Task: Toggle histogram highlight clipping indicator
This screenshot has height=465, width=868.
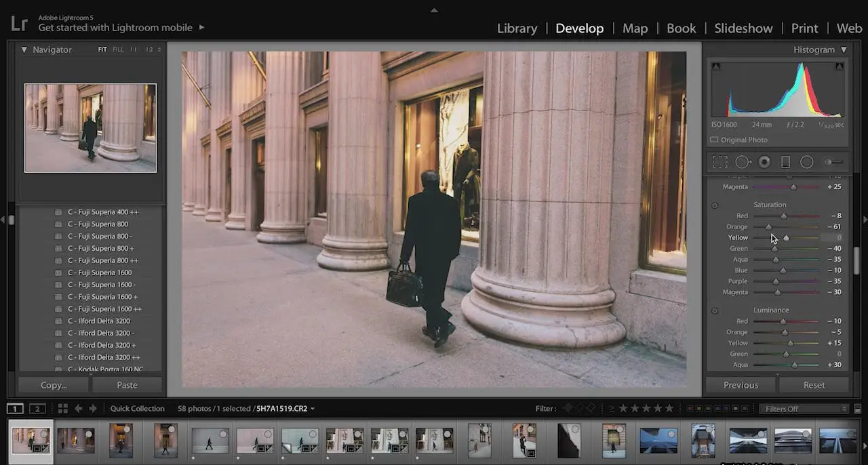Action: click(x=840, y=66)
